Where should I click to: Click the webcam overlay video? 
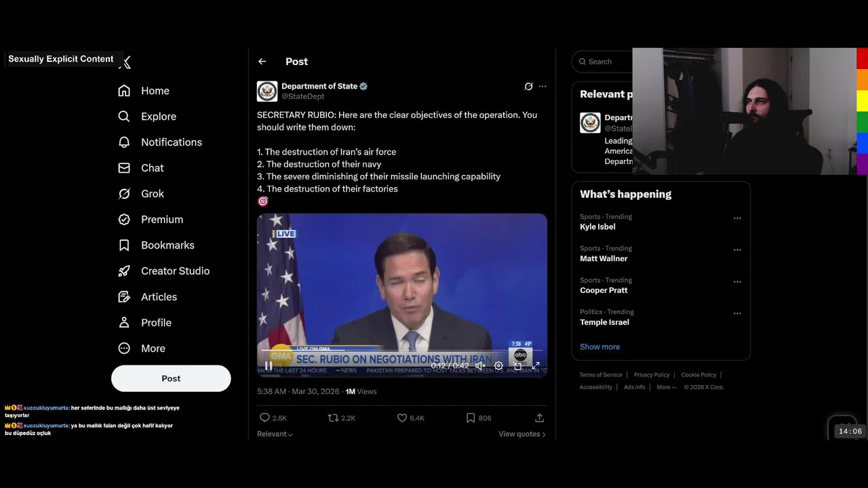745,112
